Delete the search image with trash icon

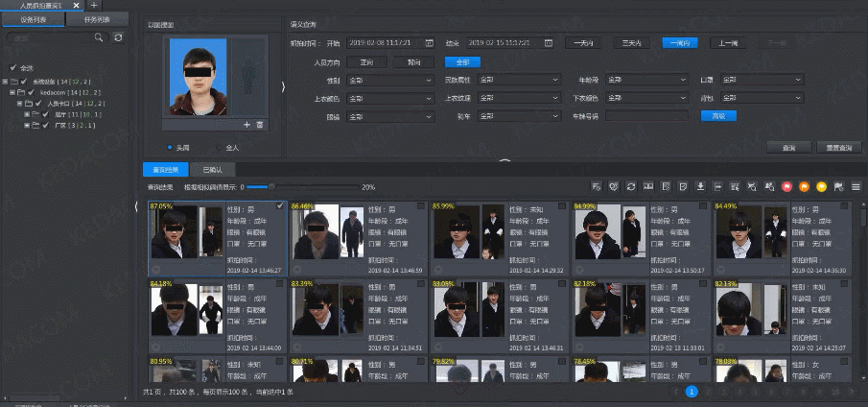pyautogui.click(x=260, y=125)
